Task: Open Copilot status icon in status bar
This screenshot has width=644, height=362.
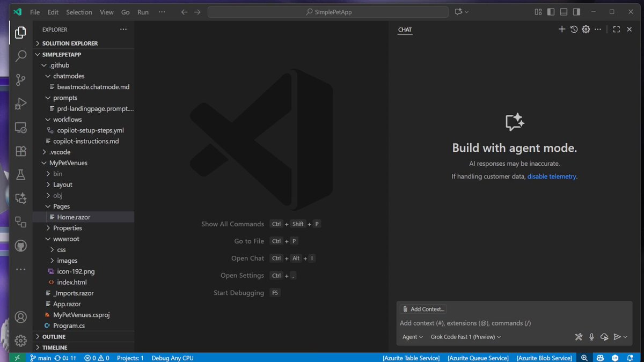Action: pos(601,358)
